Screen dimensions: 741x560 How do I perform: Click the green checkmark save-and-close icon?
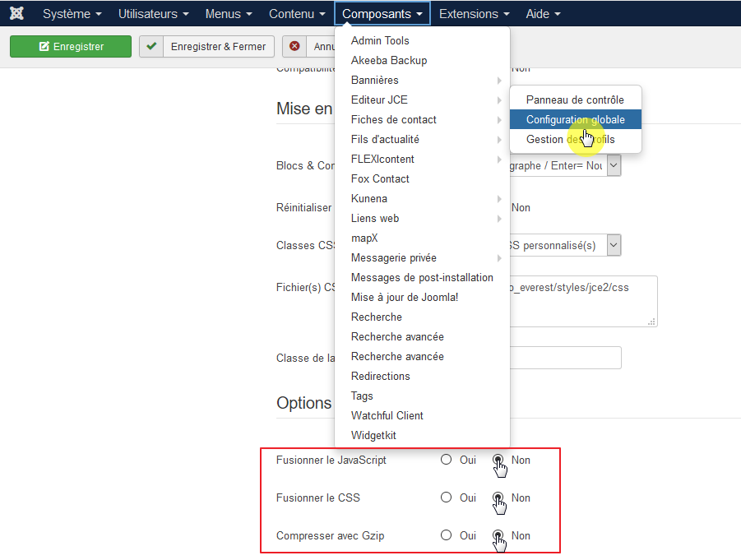[151, 46]
